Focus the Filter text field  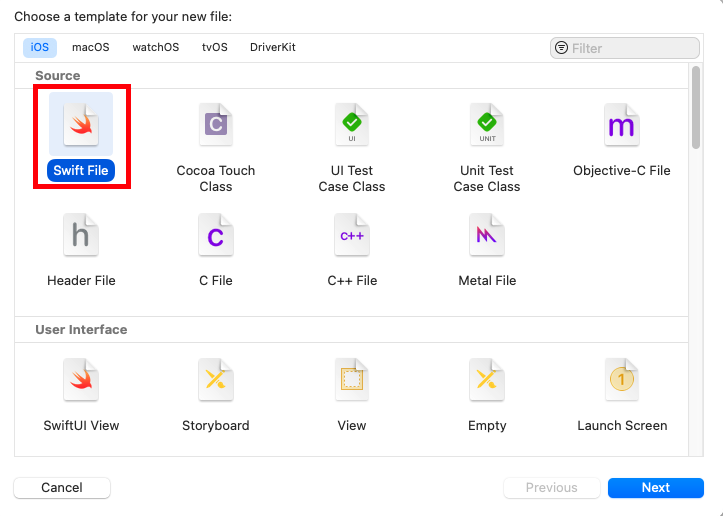pyautogui.click(x=625, y=48)
